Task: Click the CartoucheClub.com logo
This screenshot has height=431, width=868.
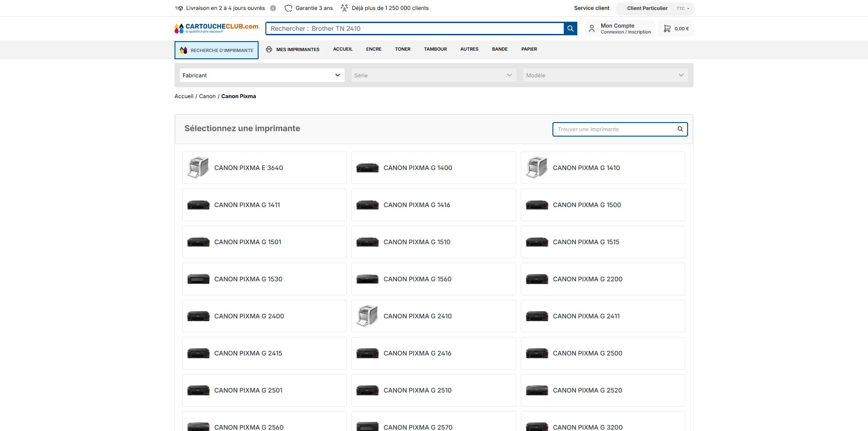Action: click(x=217, y=28)
